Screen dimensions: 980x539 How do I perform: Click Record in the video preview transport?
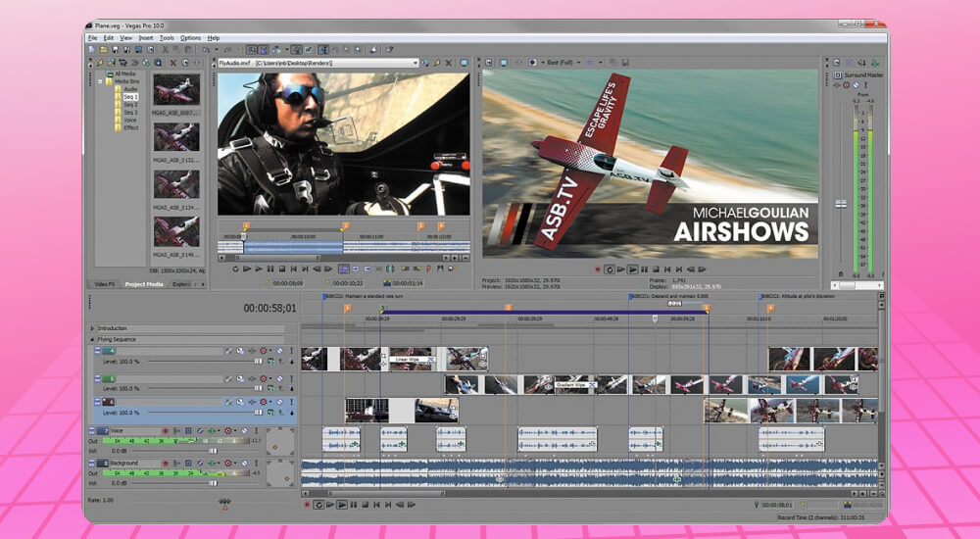pos(598,269)
